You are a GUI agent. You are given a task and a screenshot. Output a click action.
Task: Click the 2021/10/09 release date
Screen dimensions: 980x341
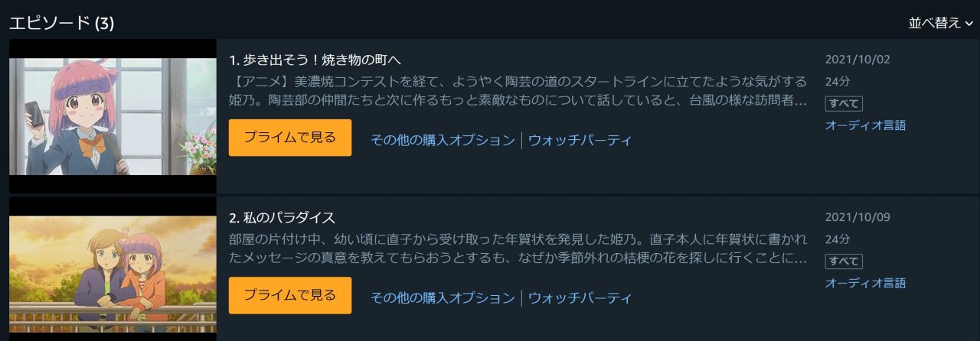[x=857, y=217]
